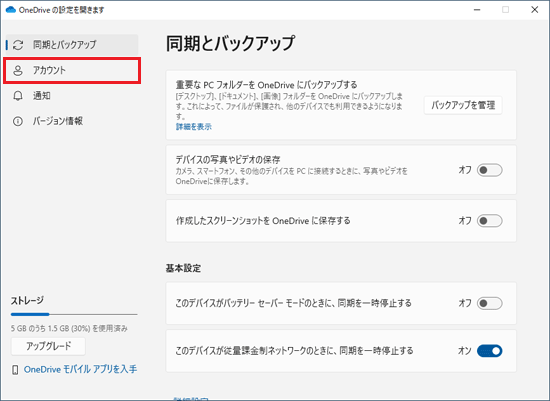The height and width of the screenshot is (401, 550).
Task: Open the OneDrive モバイル アプリを入手 link
Action: click(80, 369)
